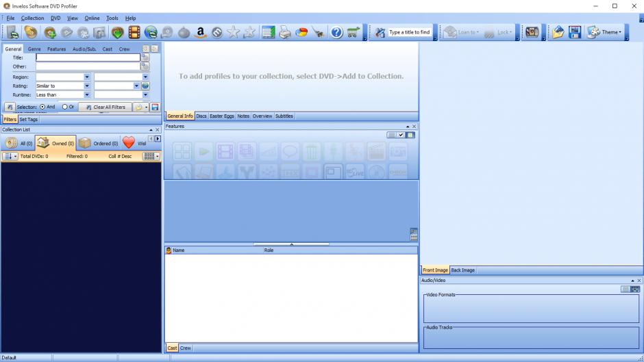
Task: Select the Or selection radio button
Action: (64, 107)
